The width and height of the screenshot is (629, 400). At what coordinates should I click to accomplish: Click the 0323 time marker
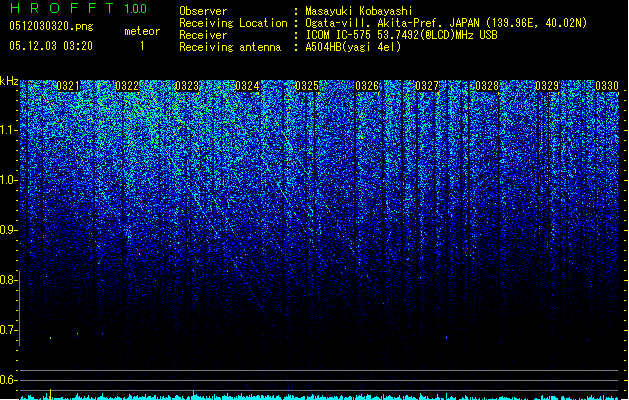(187, 86)
